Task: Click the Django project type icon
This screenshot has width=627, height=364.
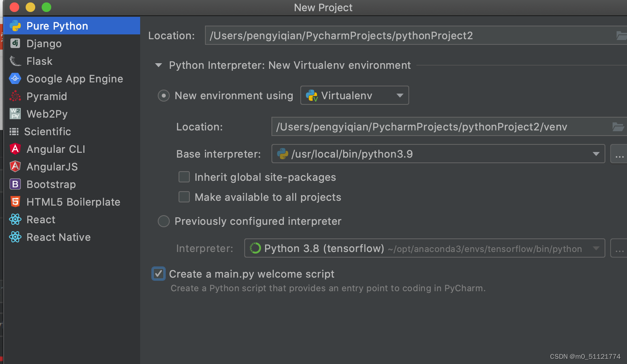Action: click(x=15, y=43)
